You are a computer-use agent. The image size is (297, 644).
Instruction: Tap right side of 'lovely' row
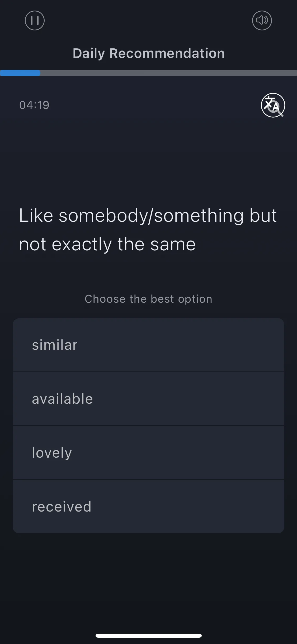264,453
